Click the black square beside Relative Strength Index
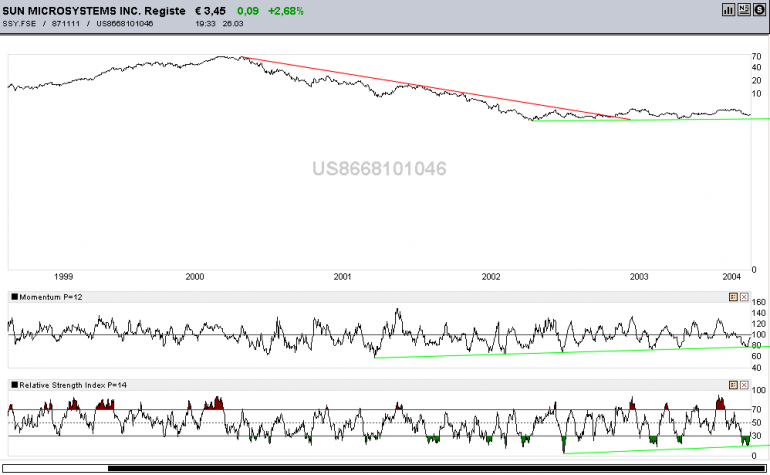This screenshot has height=475, width=770. point(14,385)
